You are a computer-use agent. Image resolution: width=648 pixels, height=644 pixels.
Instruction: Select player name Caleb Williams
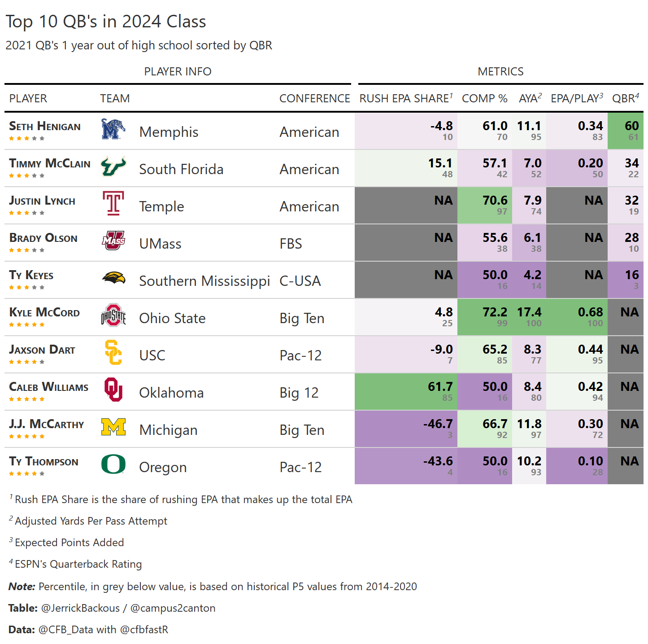(48, 387)
